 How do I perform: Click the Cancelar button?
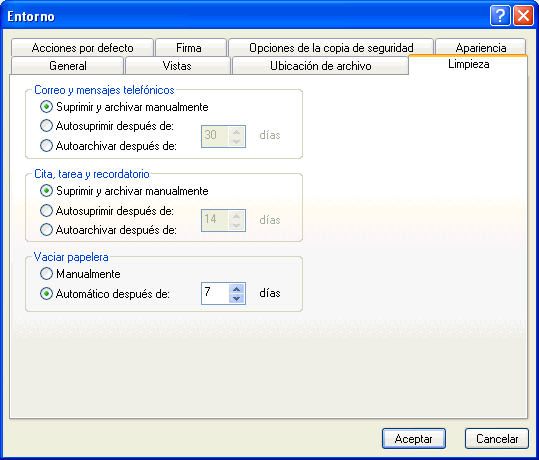(497, 438)
